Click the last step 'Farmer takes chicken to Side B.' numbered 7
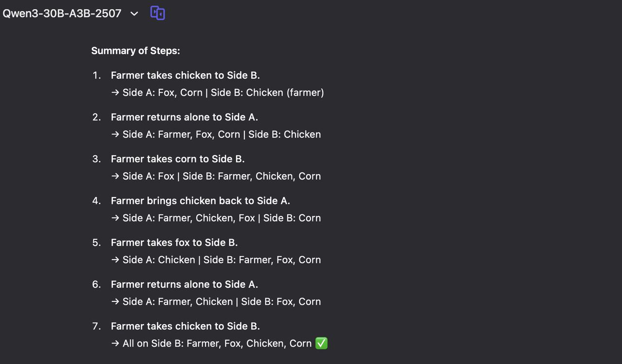Viewport: 622px width, 364px height. (x=185, y=326)
